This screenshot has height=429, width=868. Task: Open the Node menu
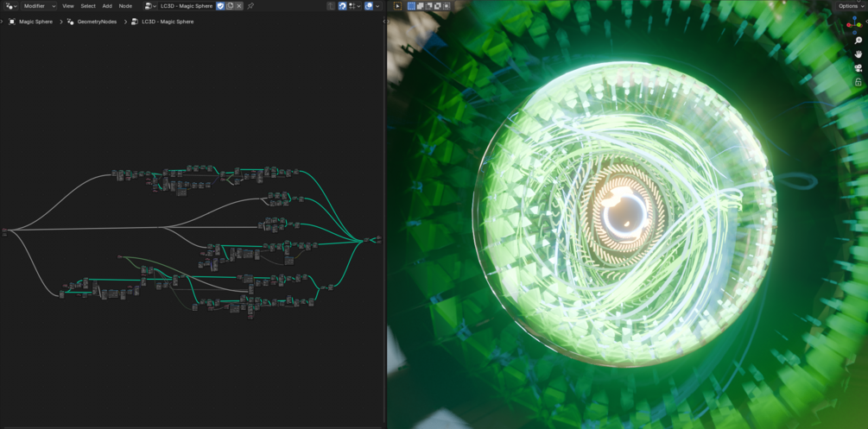point(125,5)
